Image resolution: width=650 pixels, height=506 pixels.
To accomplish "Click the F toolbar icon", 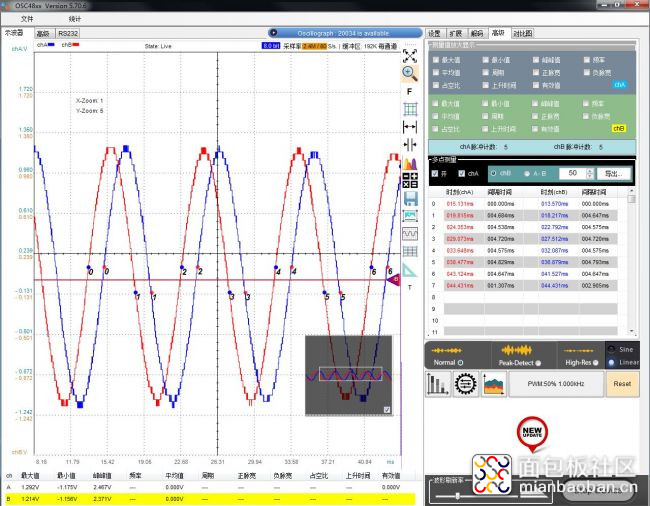I will pyautogui.click(x=410, y=92).
